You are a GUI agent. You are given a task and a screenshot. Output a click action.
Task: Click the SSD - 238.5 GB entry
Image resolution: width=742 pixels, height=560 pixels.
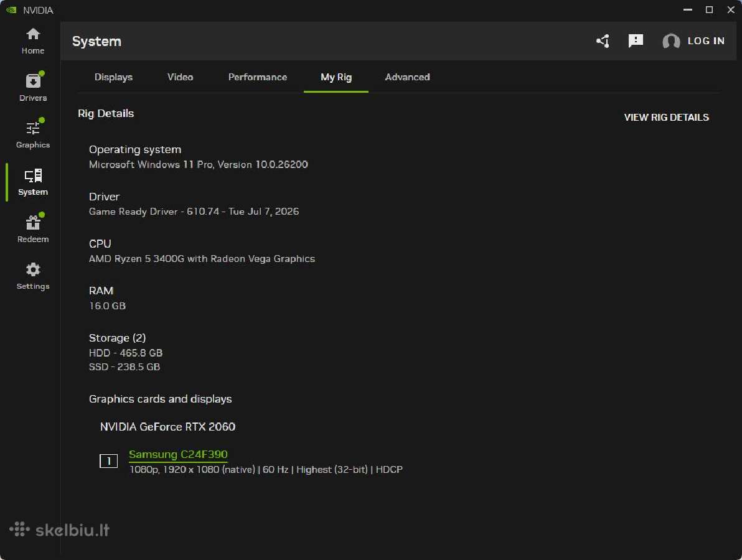[x=124, y=367]
